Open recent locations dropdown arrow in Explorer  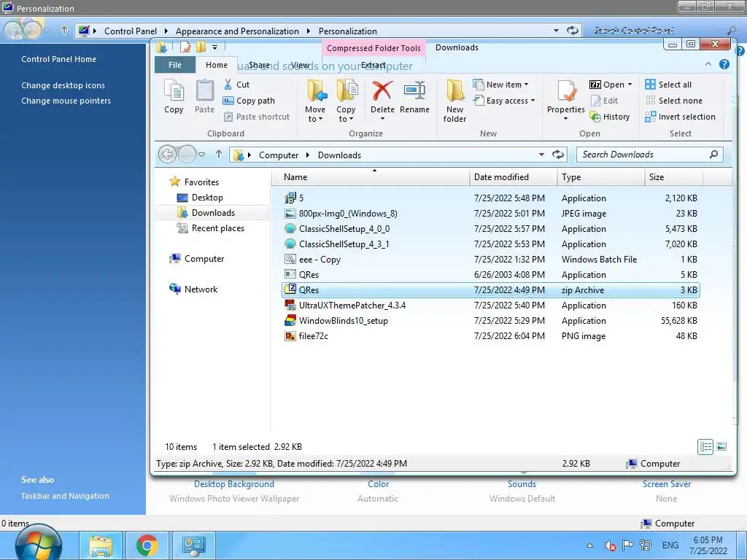click(202, 155)
